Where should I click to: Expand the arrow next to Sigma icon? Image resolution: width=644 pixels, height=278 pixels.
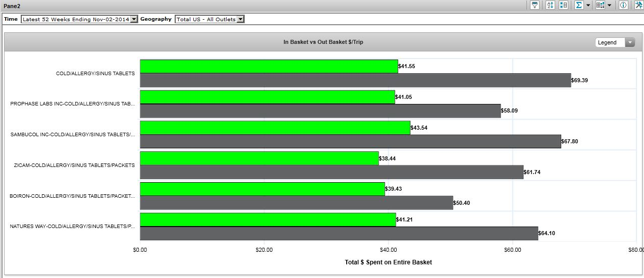[x=588, y=6]
